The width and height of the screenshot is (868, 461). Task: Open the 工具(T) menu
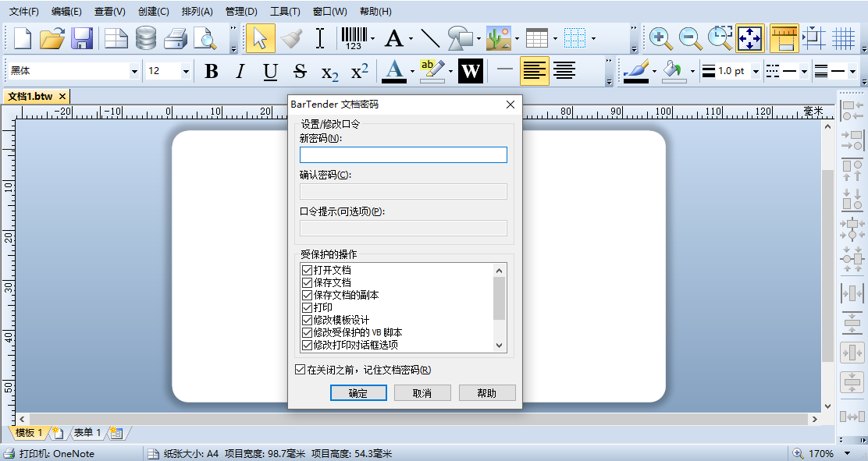285,12
